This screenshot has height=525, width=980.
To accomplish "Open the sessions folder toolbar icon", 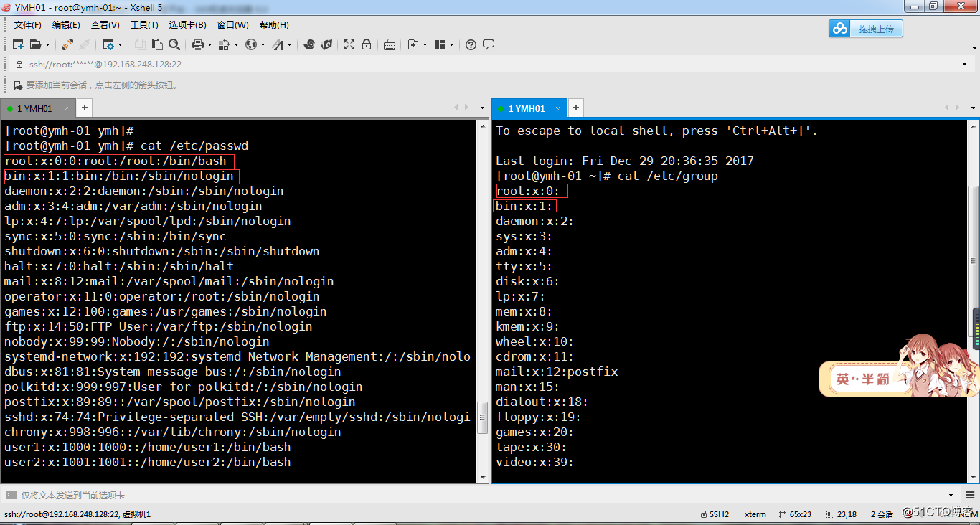I will point(34,44).
